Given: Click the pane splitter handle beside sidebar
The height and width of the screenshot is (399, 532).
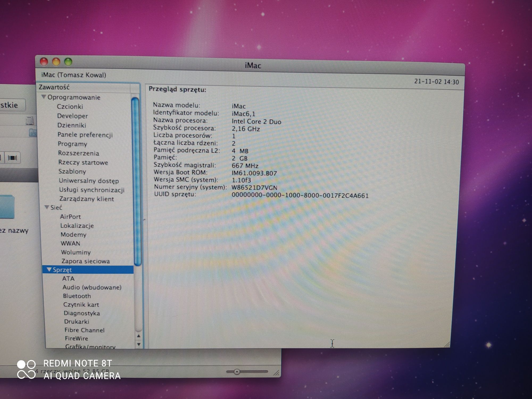Looking at the screenshot, I should [144, 220].
